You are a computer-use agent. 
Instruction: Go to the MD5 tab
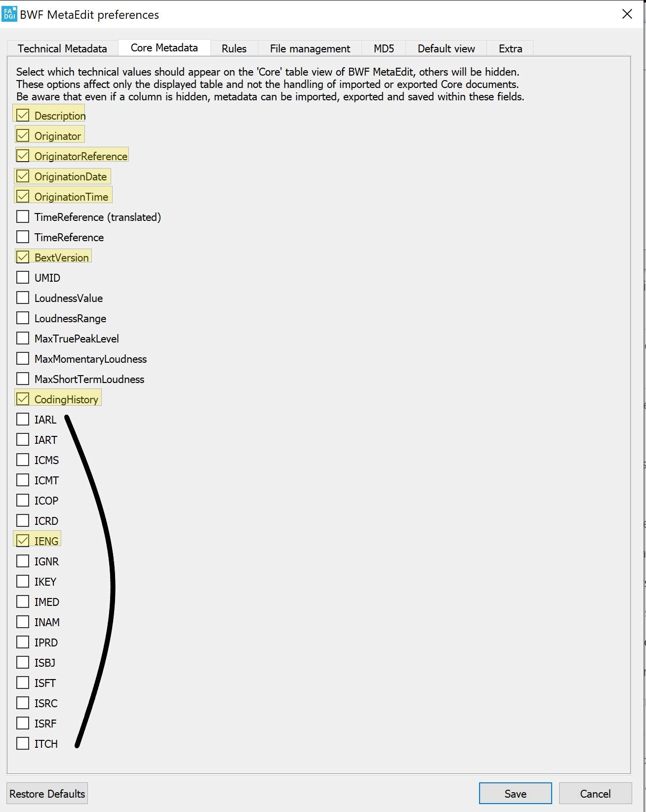(384, 48)
